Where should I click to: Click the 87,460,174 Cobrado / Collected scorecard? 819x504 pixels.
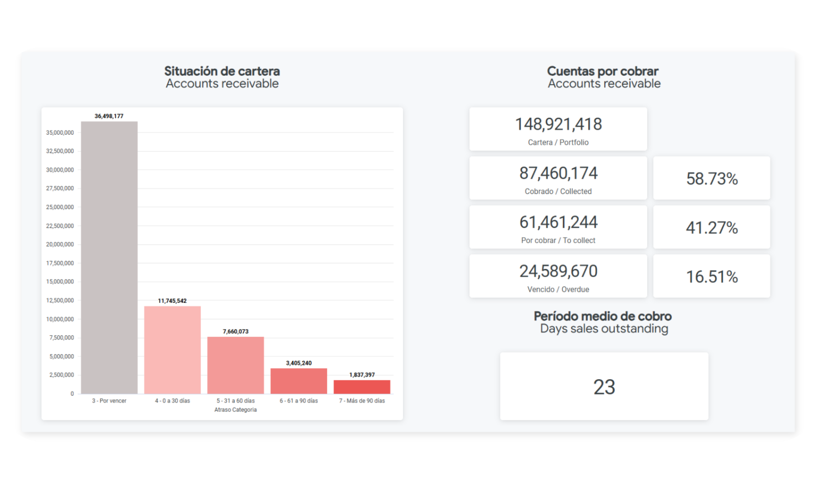tap(558, 178)
